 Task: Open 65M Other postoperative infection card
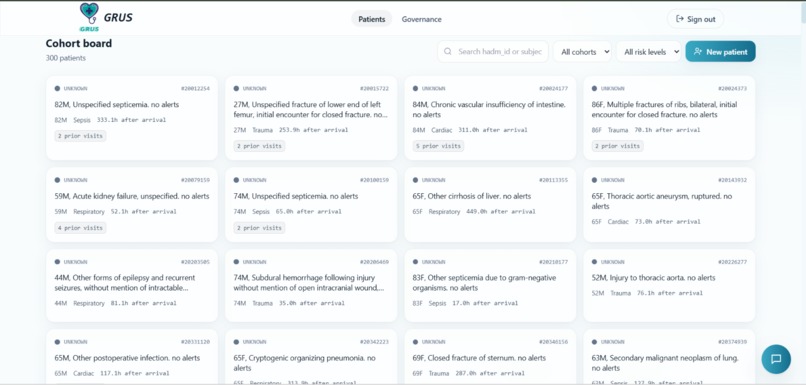point(132,357)
